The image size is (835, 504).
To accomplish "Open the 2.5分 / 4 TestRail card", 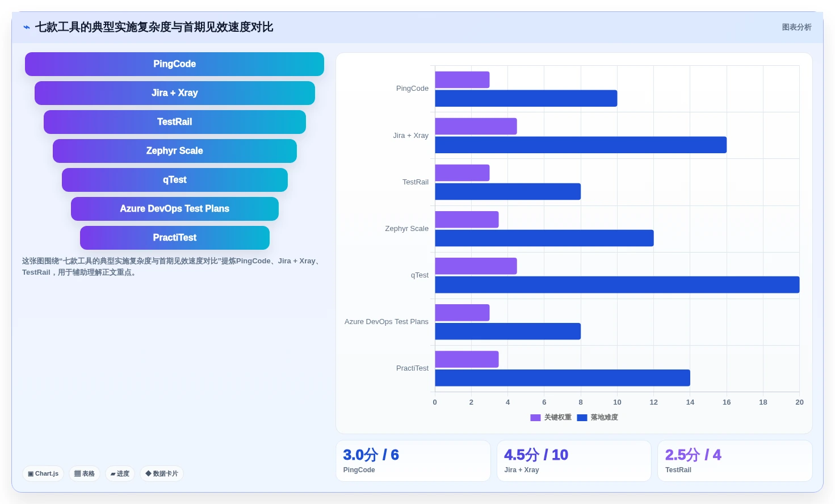I will pos(735,461).
